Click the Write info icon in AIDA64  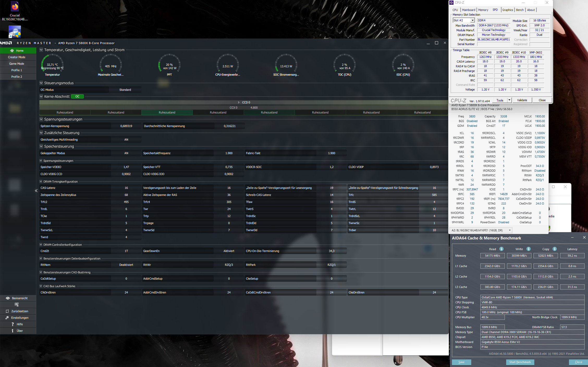pos(528,249)
